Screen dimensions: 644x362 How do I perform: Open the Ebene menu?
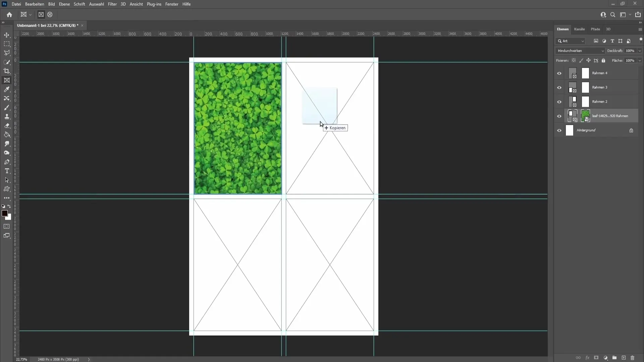pyautogui.click(x=64, y=4)
